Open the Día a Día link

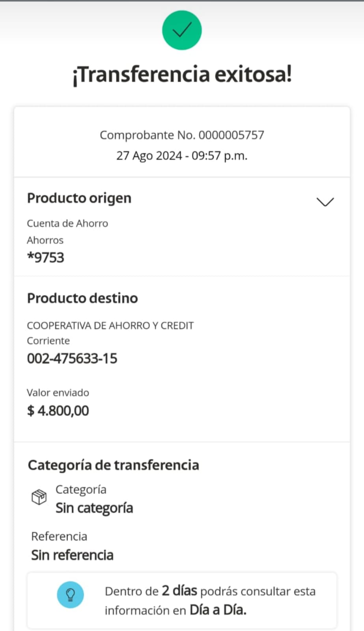[x=218, y=610]
